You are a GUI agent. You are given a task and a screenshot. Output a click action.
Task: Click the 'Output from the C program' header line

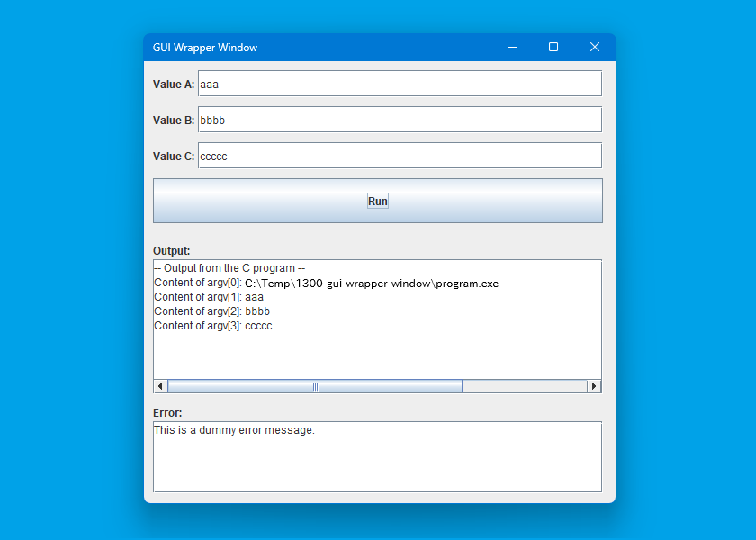coord(229,268)
